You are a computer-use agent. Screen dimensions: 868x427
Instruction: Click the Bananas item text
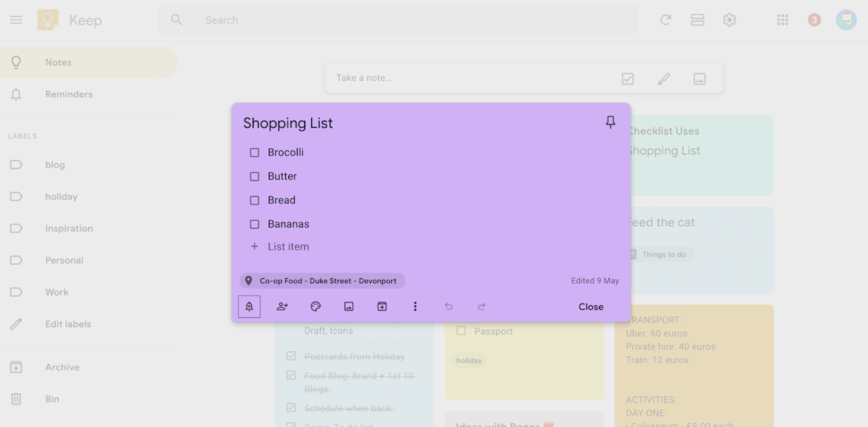coord(288,224)
